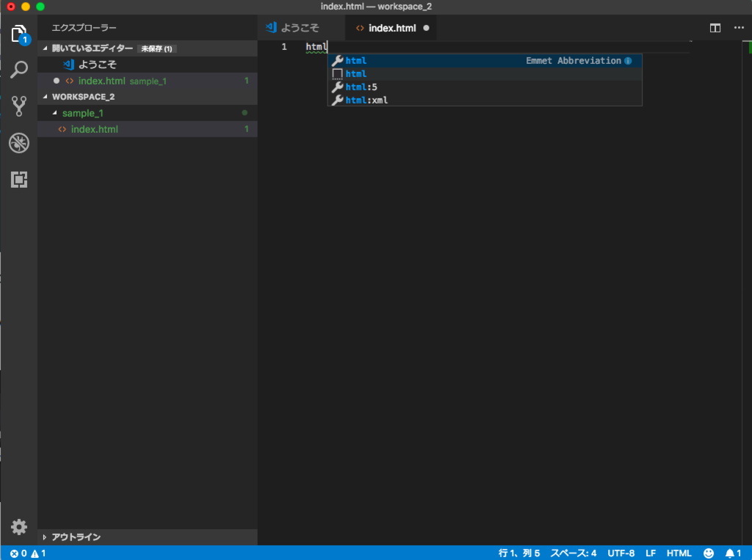Expand the アウトライン section
Image resolution: width=752 pixels, height=560 pixels.
pos(45,537)
